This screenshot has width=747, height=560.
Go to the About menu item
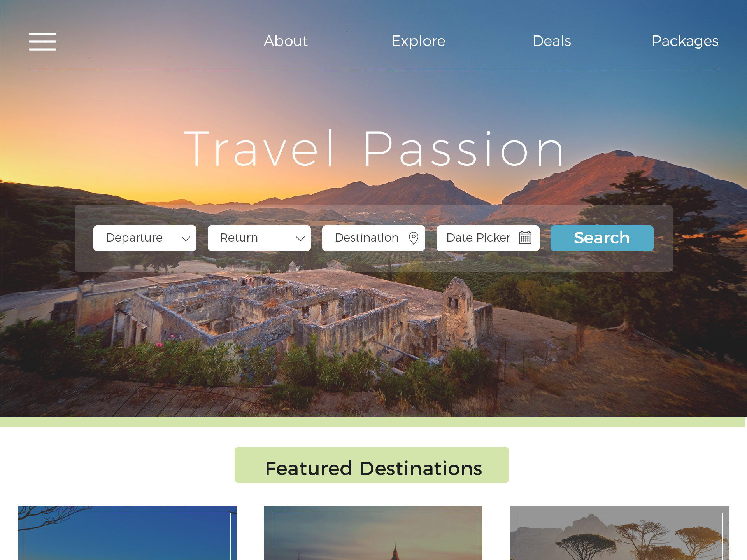pyautogui.click(x=286, y=41)
